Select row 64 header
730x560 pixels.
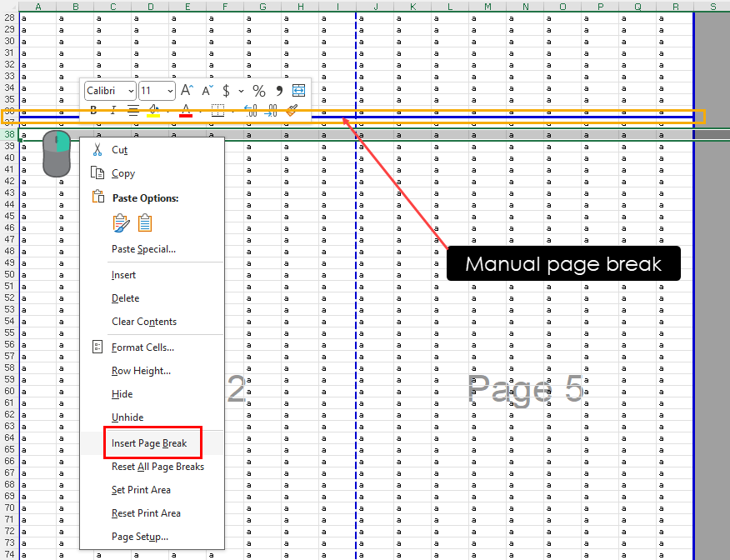point(9,437)
